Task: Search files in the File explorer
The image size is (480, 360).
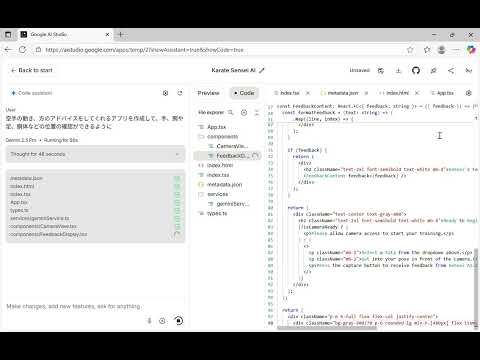Action: [231, 112]
